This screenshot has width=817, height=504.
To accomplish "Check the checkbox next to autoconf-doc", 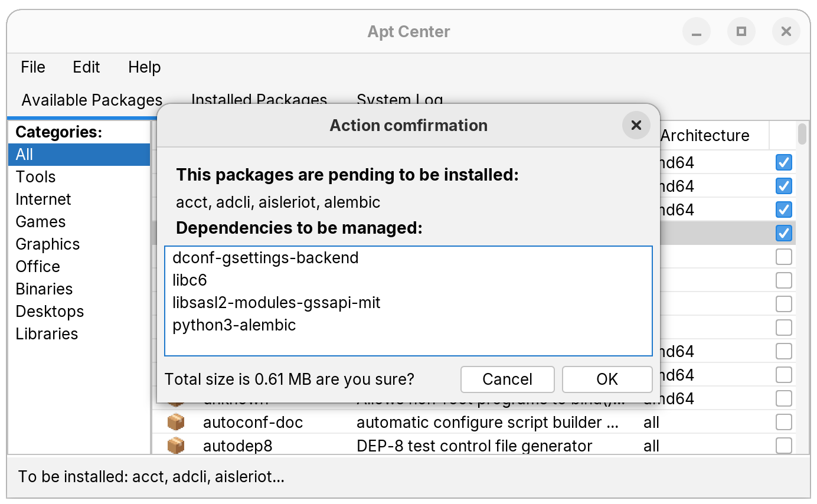I will click(783, 422).
